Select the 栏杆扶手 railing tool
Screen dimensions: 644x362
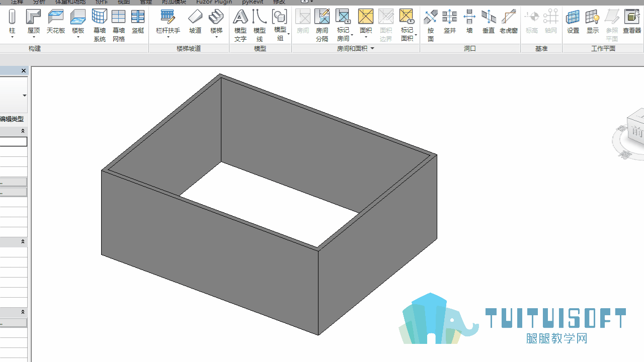pyautogui.click(x=168, y=22)
